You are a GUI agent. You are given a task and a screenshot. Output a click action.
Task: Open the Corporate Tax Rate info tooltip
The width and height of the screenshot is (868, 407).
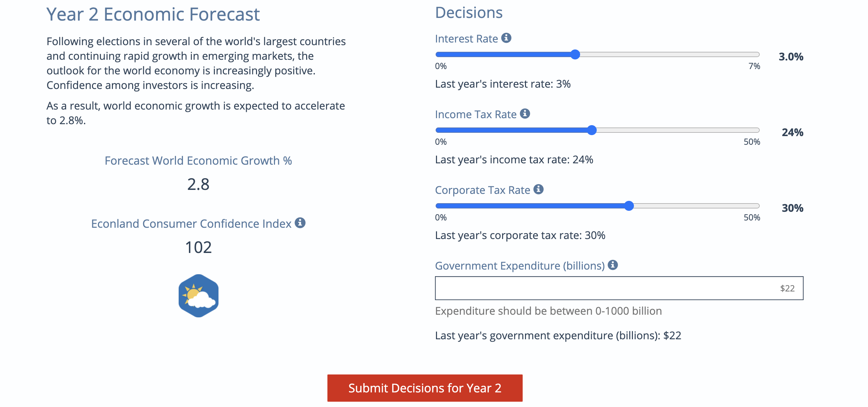coord(540,189)
